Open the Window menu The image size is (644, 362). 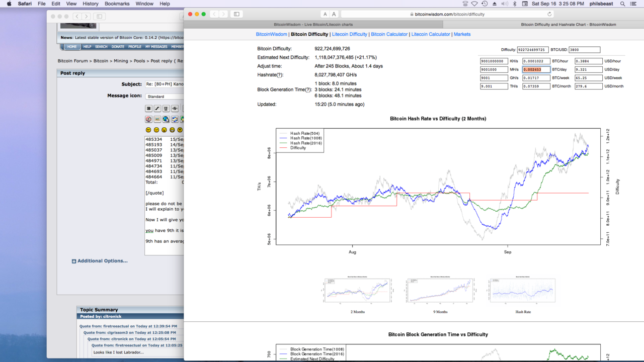coord(144,4)
